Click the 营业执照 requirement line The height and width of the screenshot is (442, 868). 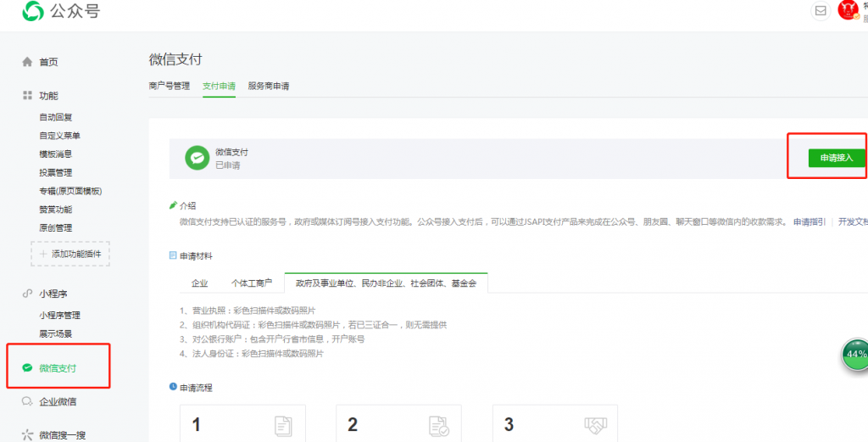pos(248,311)
